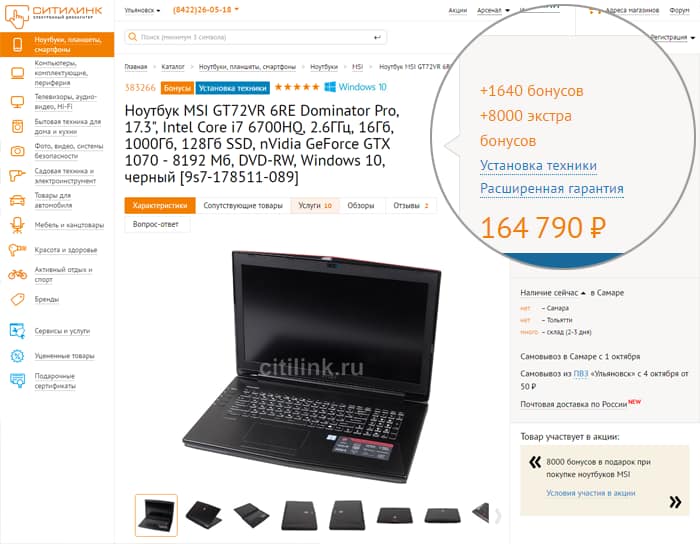
Task: Open the discounted goods percent icon
Action: point(17,356)
